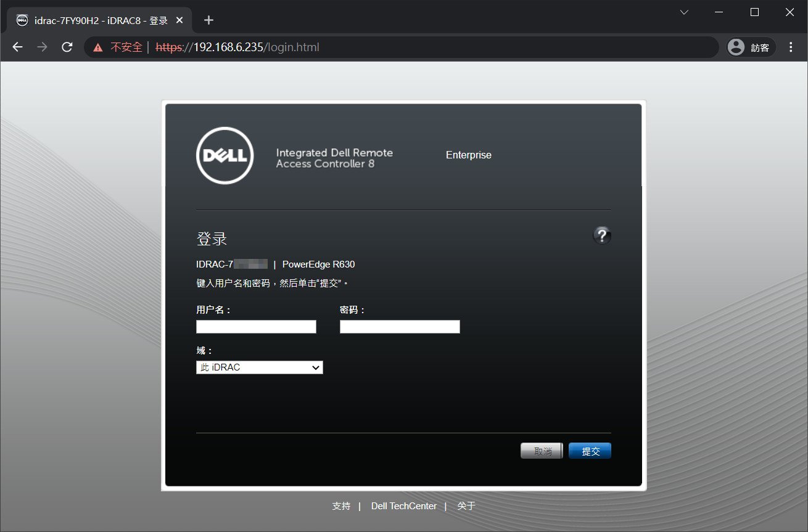Minimize the browser window
Viewport: 808px width, 532px height.
pos(719,12)
